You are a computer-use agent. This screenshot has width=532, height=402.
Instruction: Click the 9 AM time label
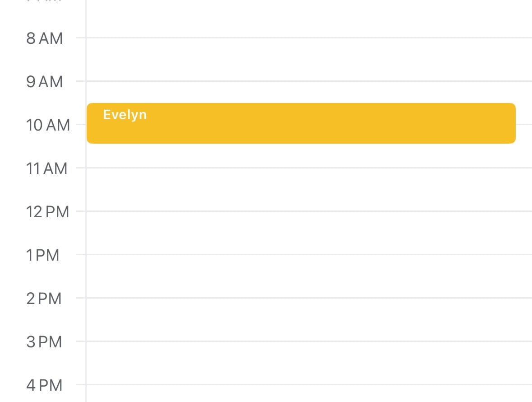(45, 82)
